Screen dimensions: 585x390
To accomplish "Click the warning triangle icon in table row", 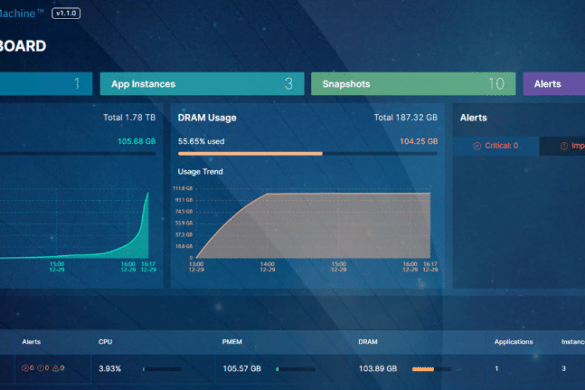I will (x=56, y=368).
